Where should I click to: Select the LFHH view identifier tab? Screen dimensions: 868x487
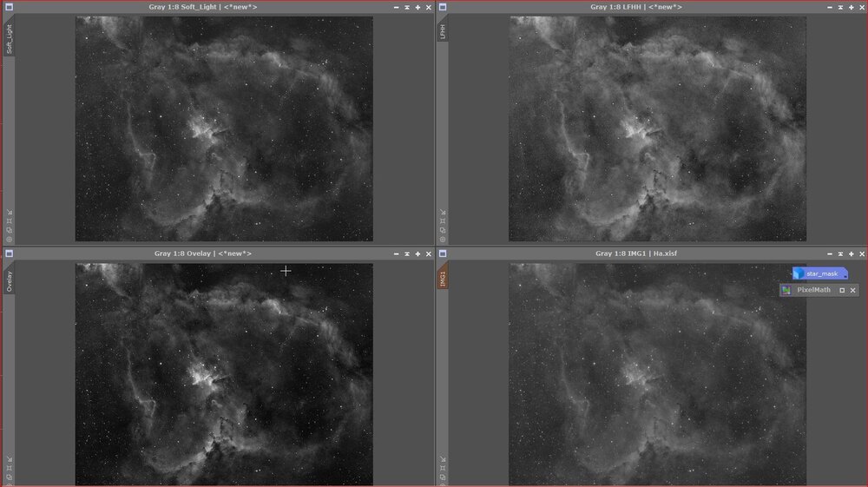point(444,31)
